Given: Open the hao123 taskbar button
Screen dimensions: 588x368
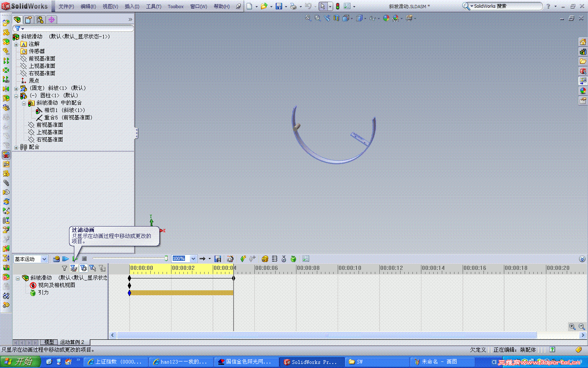Looking at the screenshot, I should click(x=182, y=362).
